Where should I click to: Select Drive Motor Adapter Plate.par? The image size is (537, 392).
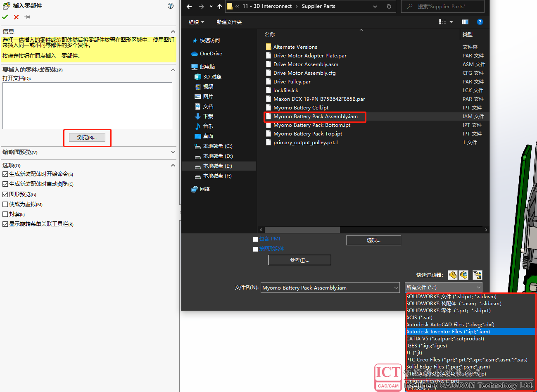[310, 56]
